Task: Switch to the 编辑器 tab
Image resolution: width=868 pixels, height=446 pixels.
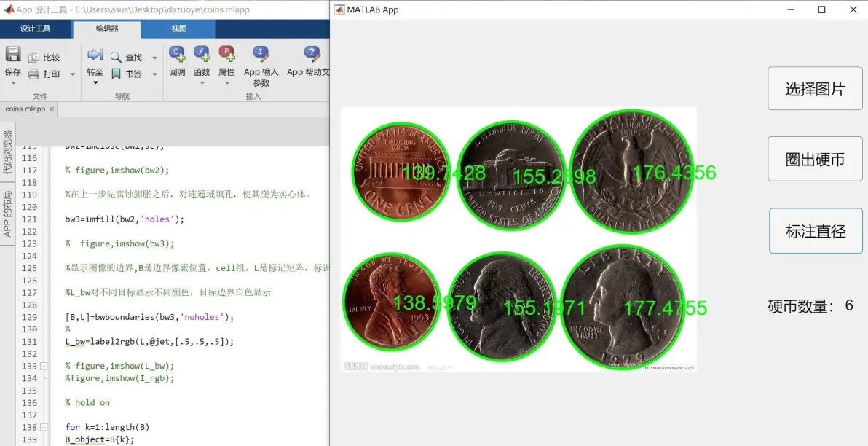Action: pyautogui.click(x=107, y=29)
